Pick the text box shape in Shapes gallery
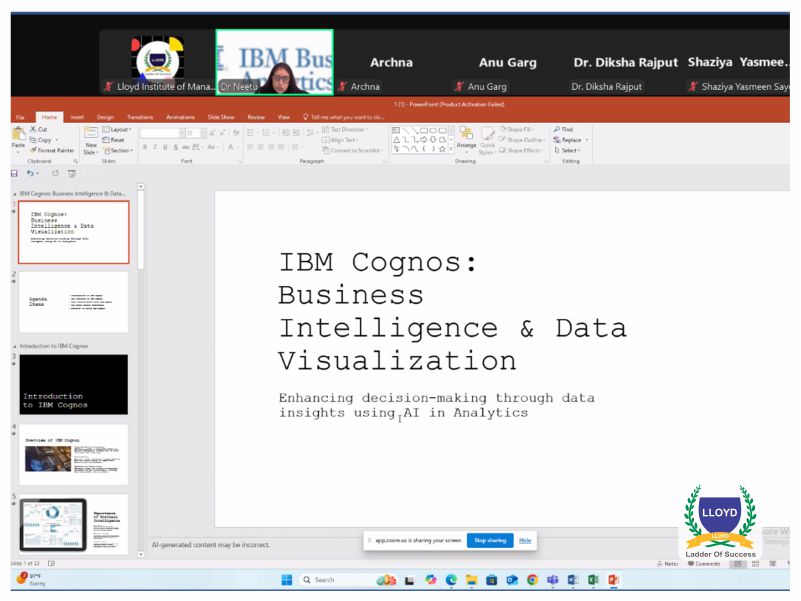This screenshot has height=601, width=801. tap(396, 130)
